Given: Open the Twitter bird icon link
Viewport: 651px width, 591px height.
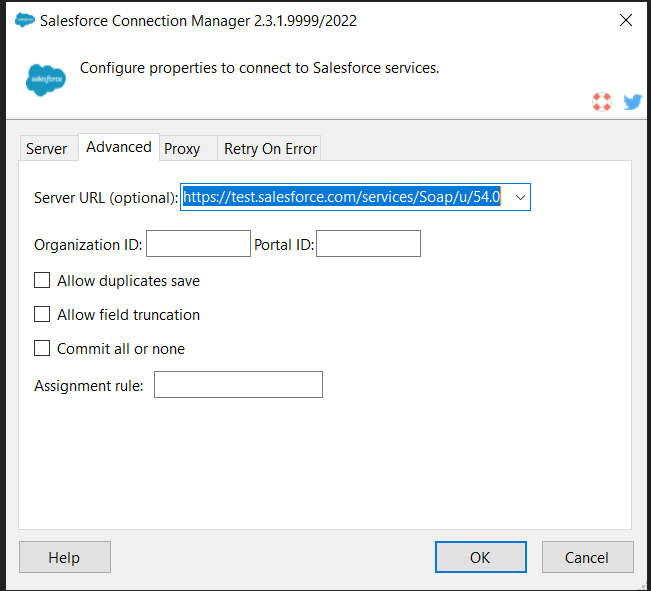Looking at the screenshot, I should click(x=632, y=102).
